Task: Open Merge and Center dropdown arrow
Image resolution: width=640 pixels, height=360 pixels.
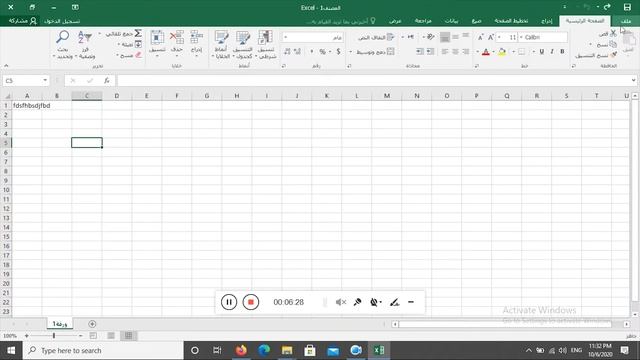Action: click(350, 52)
